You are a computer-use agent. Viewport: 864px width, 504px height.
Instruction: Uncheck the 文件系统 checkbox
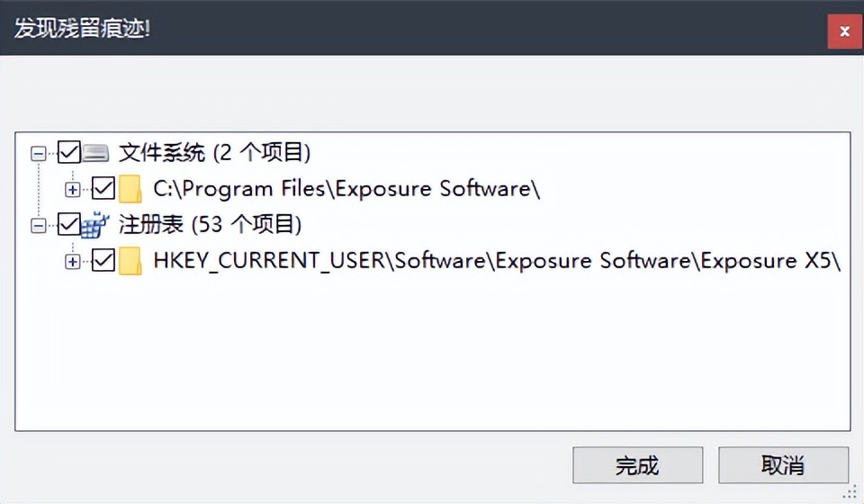coord(68,152)
